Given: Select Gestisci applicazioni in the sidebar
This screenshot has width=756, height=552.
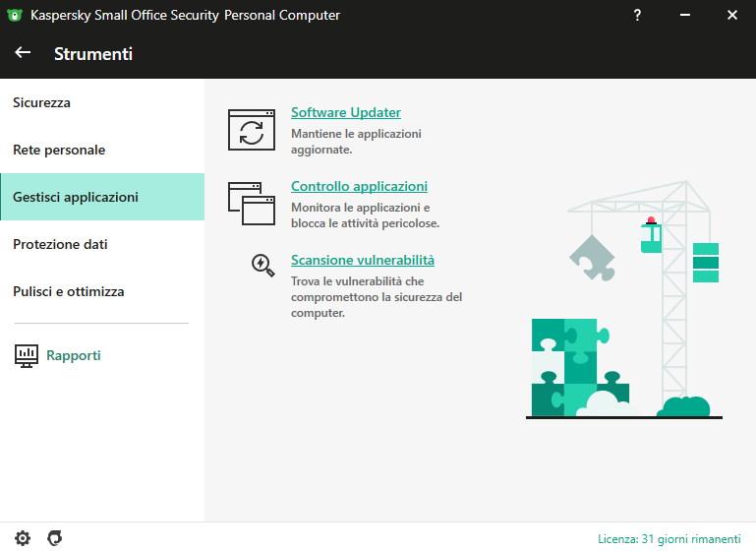Looking at the screenshot, I should 102,197.
